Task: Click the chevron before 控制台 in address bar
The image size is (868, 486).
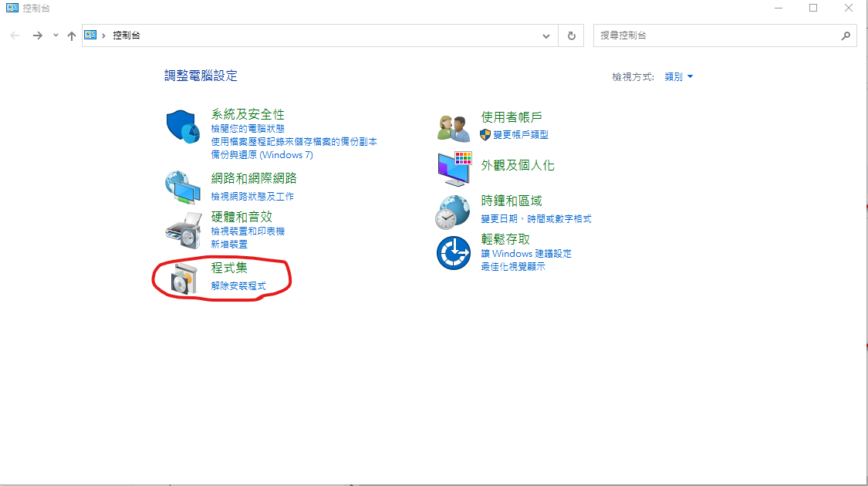Action: [x=103, y=35]
